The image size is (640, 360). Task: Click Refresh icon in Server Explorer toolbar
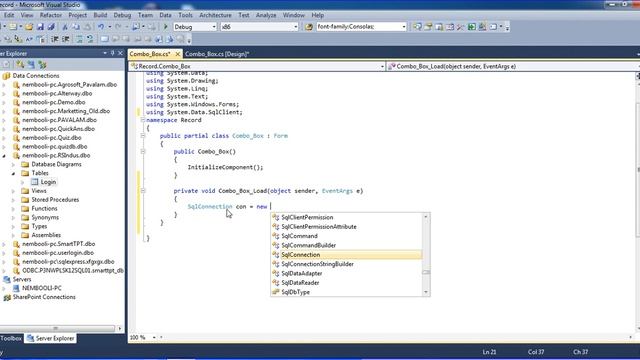pyautogui.click(x=7, y=64)
